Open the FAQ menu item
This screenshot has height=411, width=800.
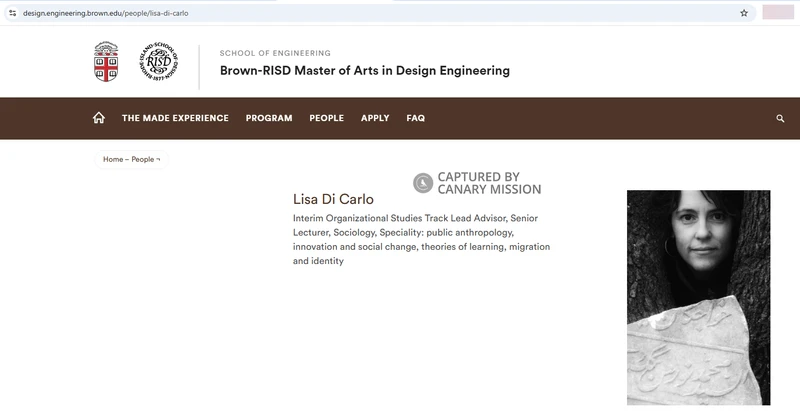pos(415,118)
